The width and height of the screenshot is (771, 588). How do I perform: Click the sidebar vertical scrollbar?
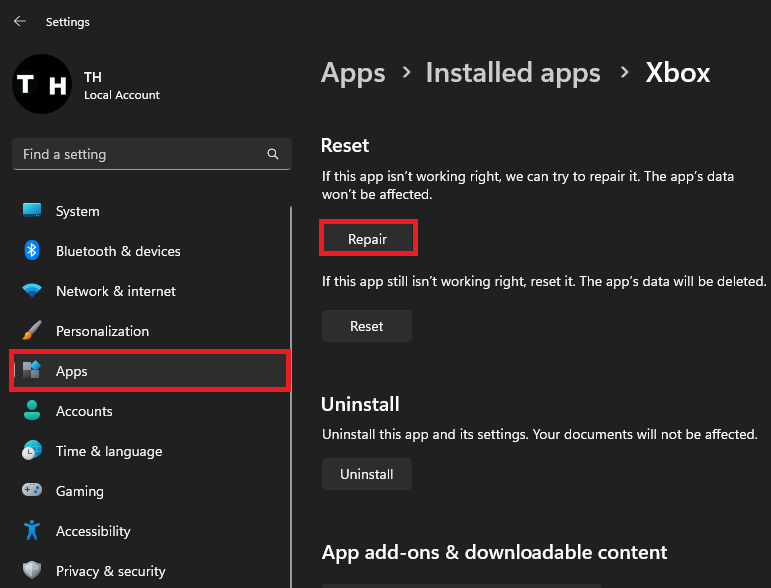point(291,400)
